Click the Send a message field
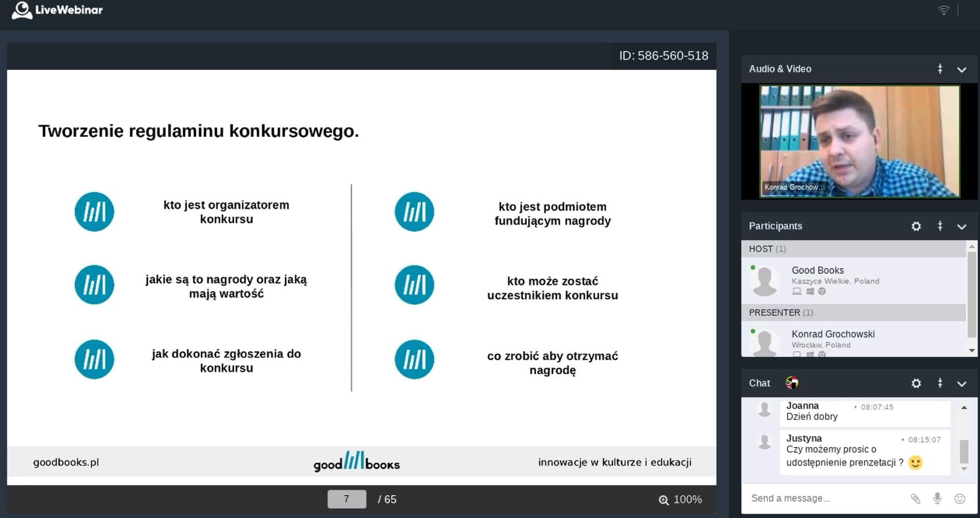The height and width of the screenshot is (518, 980). pos(824,498)
